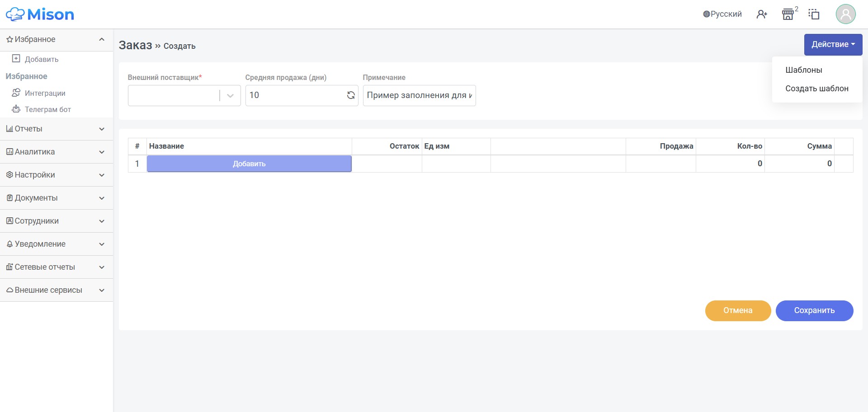Click the refresh icon in average sales field

(351, 95)
